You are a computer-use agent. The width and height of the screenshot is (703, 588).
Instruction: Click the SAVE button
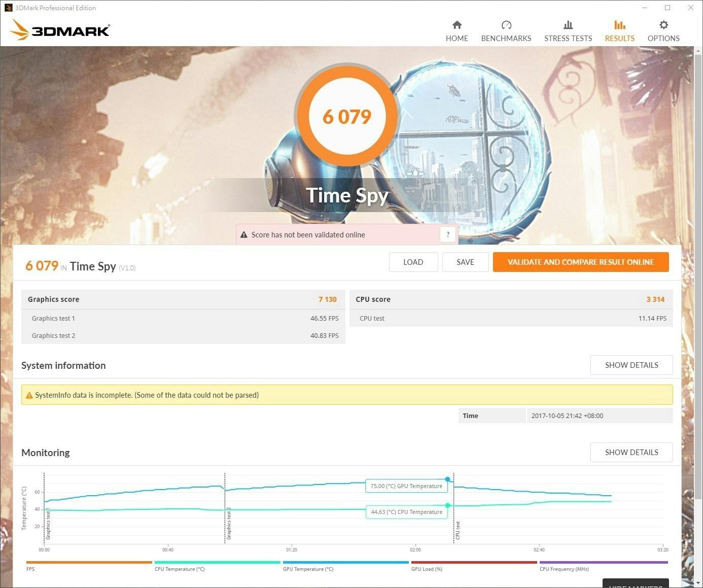pyautogui.click(x=465, y=262)
